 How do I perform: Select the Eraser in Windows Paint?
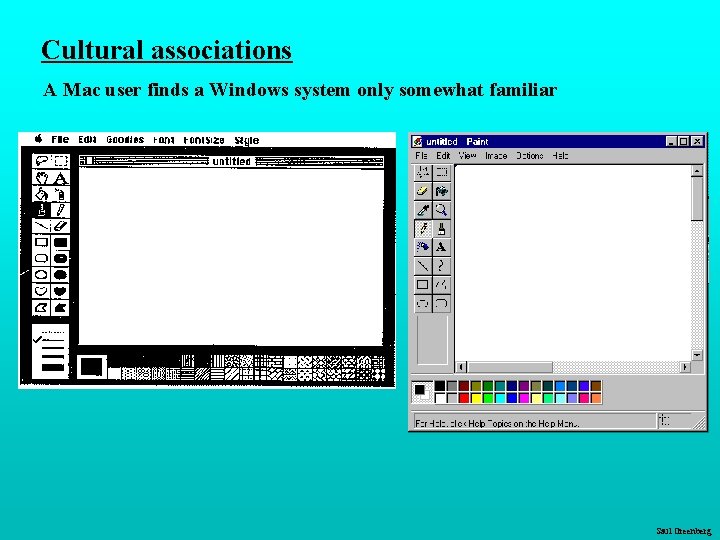(x=423, y=191)
